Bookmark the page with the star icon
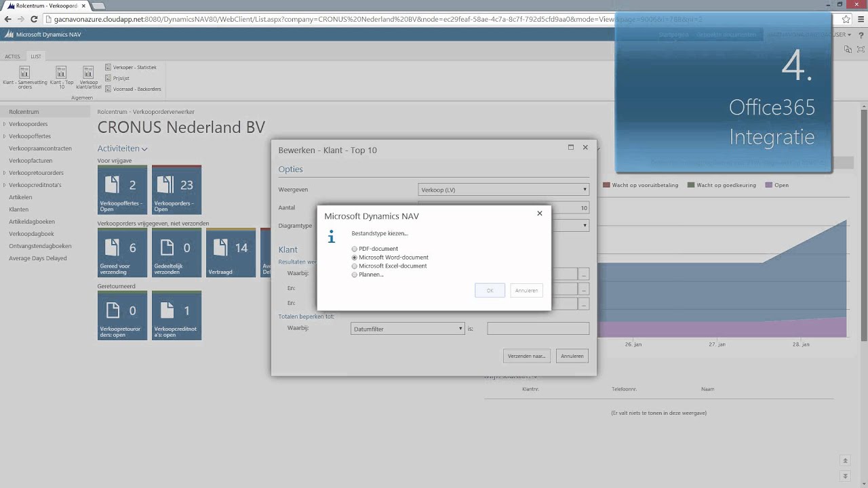Viewport: 868px width, 488px height. (846, 20)
